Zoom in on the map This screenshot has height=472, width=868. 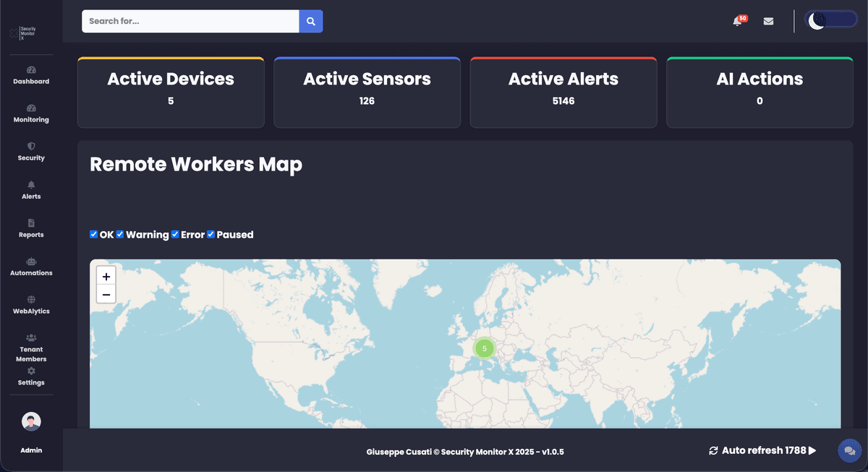[x=106, y=277]
